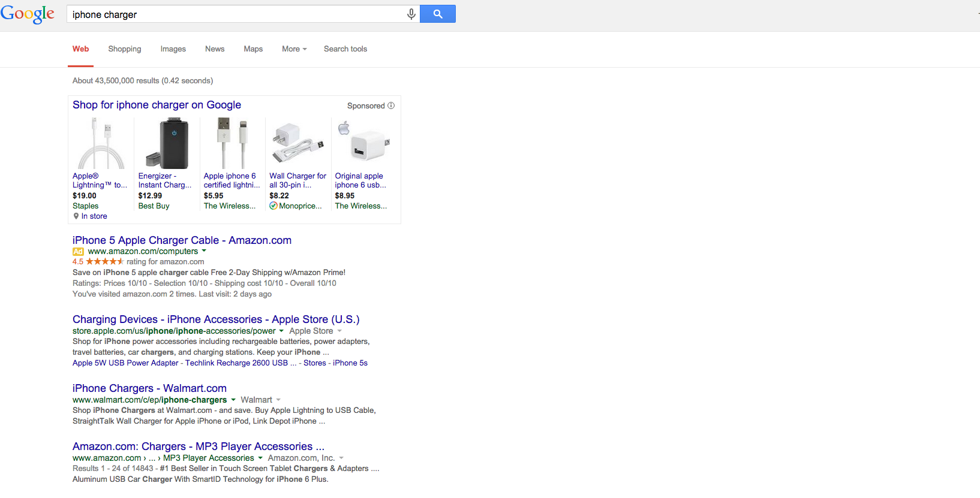Open the Apple Lightning cable product image
This screenshot has height=498, width=980.
(x=101, y=143)
